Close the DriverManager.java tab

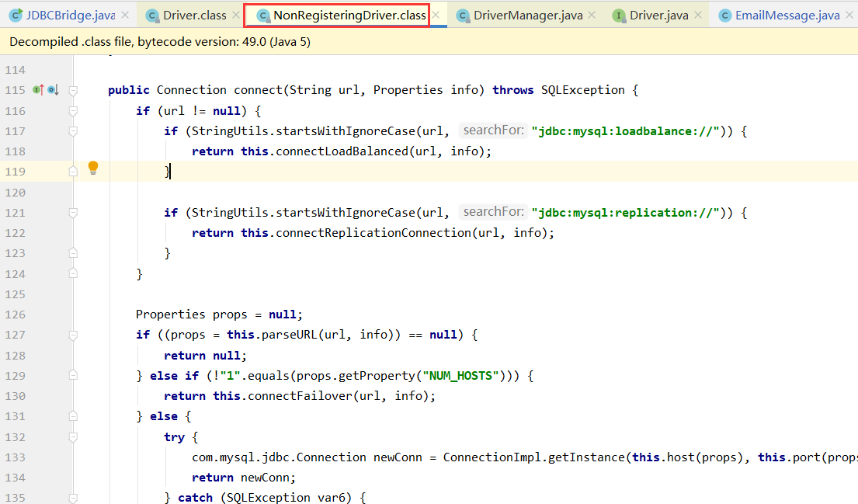pos(592,16)
